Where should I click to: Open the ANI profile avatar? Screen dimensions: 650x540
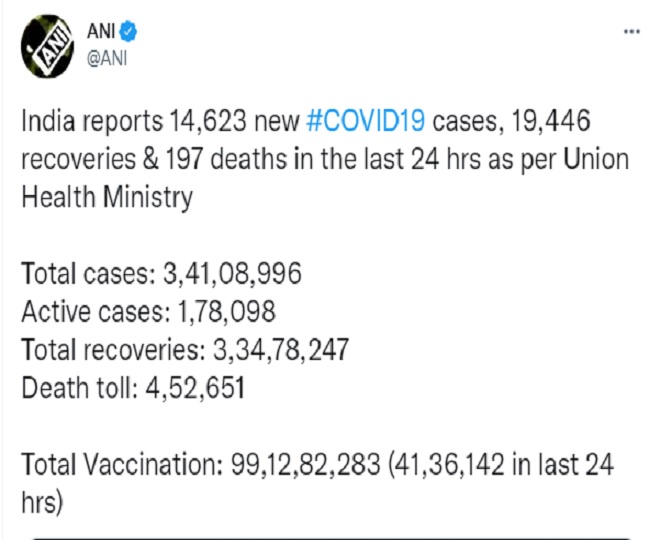[x=47, y=46]
